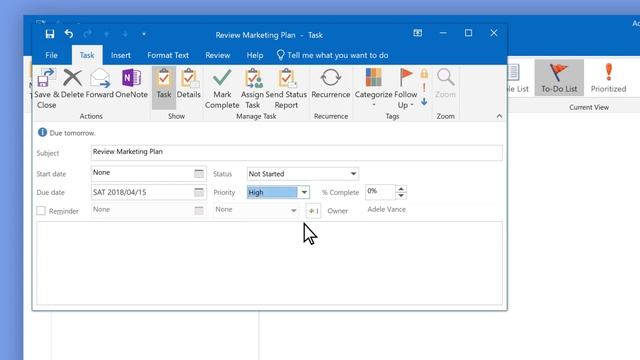The width and height of the screenshot is (640, 360).
Task: Click inside the task notes body
Action: [x=269, y=263]
